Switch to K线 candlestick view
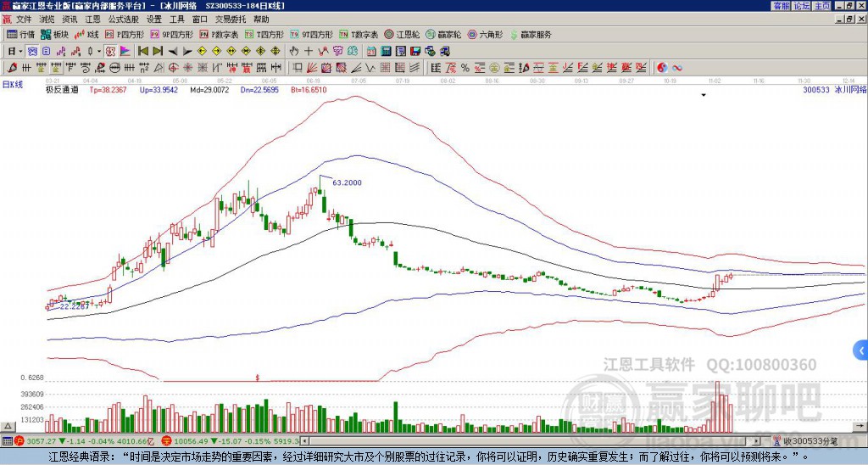 (x=87, y=34)
